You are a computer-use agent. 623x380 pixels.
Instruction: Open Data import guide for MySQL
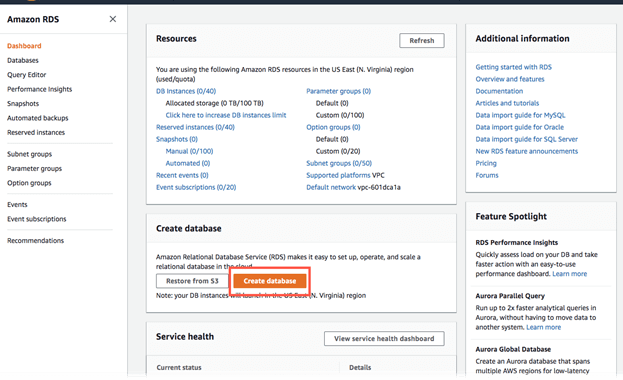coord(520,115)
